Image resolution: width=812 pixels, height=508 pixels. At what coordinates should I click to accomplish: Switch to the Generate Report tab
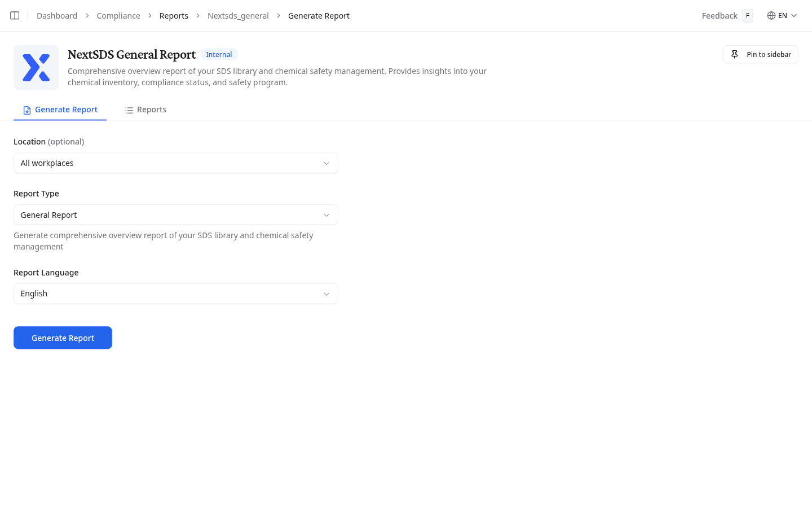[60, 110]
